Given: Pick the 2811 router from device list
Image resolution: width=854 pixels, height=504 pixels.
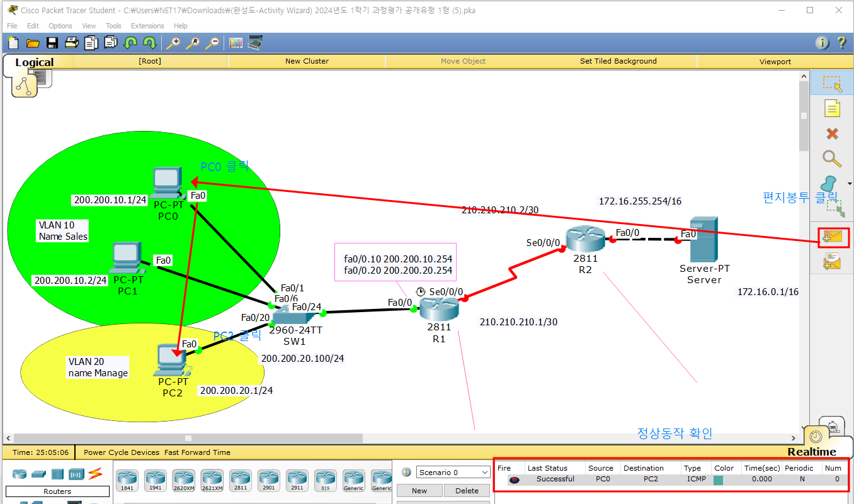Looking at the screenshot, I should click(x=240, y=481).
